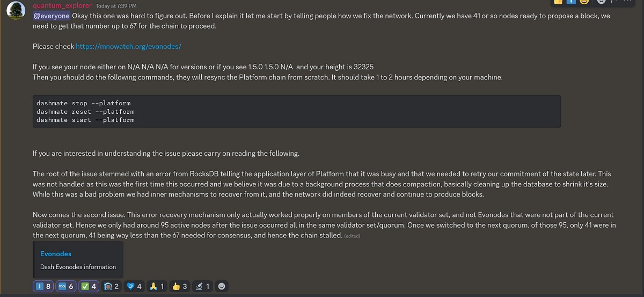Click the dashmate commands code block
The height and width of the screenshot is (297, 644).
coord(297,111)
